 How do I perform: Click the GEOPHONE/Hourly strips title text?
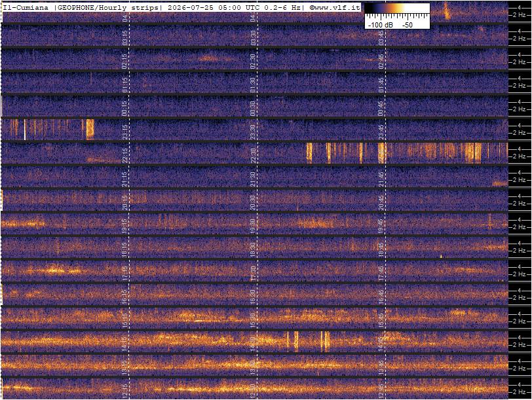tap(107, 7)
